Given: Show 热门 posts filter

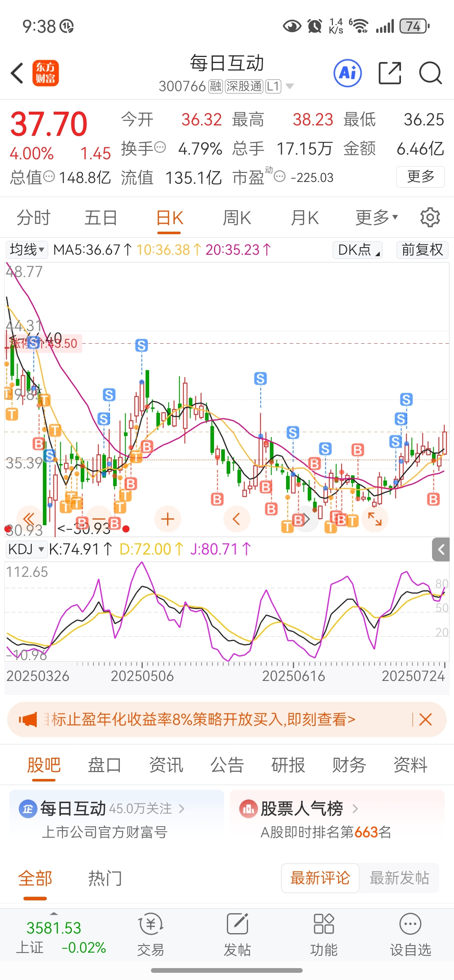Looking at the screenshot, I should 105,878.
